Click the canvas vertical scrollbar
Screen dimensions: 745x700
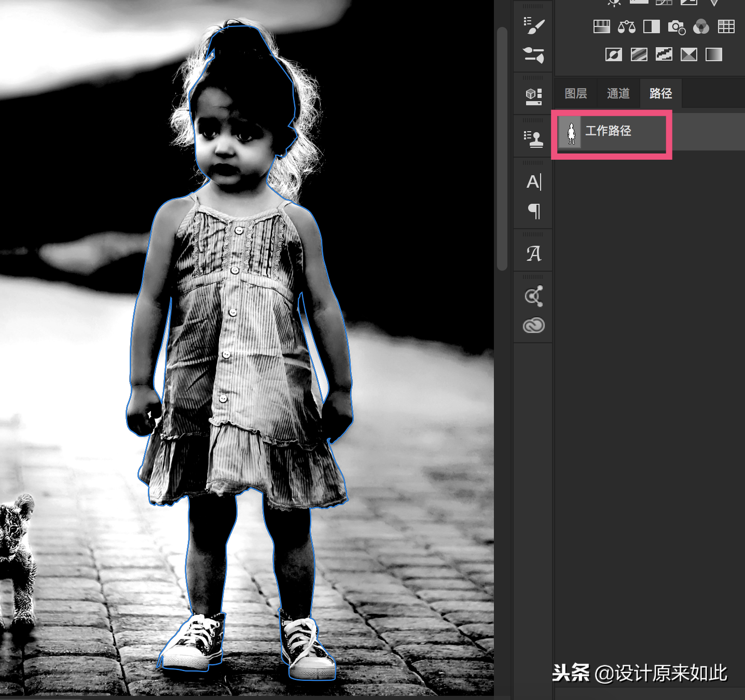pyautogui.click(x=502, y=149)
